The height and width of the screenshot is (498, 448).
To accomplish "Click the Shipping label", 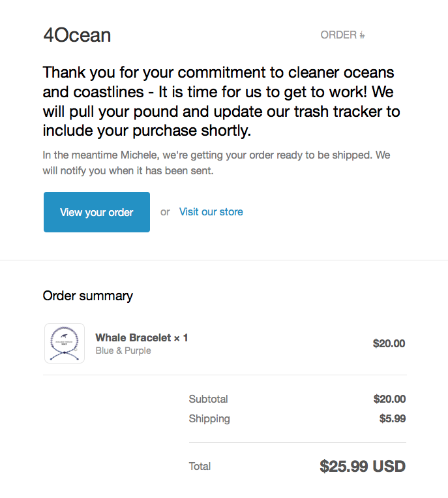I will pos(209,418).
